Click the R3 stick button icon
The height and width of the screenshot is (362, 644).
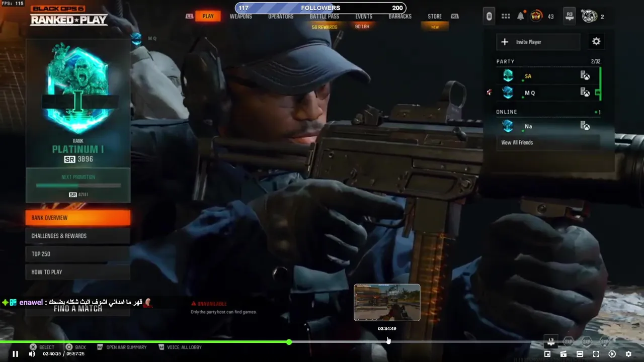coord(570,16)
